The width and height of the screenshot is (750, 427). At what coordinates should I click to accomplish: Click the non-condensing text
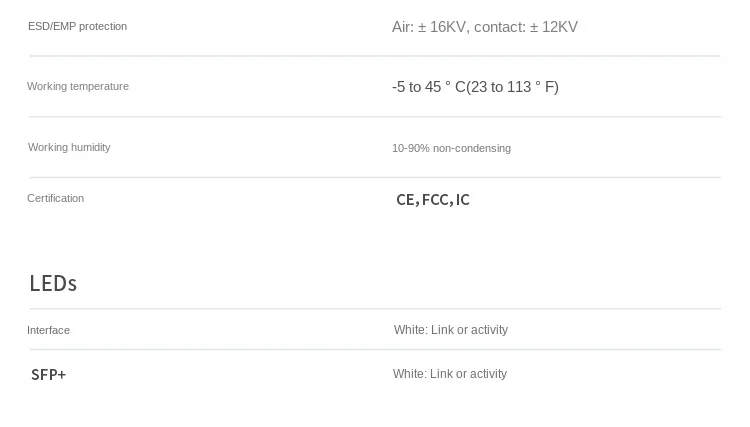tap(472, 148)
